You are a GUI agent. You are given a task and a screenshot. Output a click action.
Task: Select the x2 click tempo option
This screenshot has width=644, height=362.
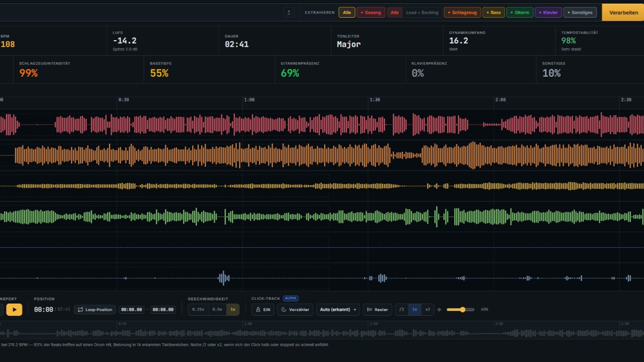coord(428,309)
